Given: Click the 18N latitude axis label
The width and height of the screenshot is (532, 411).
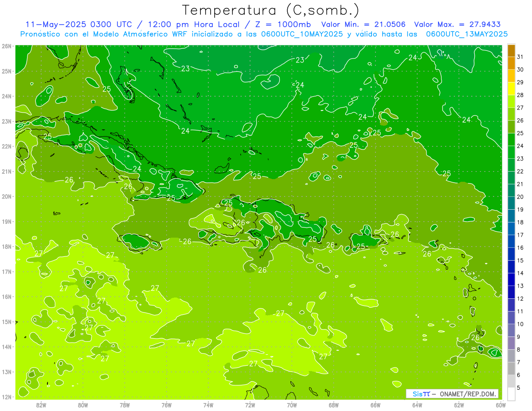Looking at the screenshot, I should pyautogui.click(x=7, y=247).
